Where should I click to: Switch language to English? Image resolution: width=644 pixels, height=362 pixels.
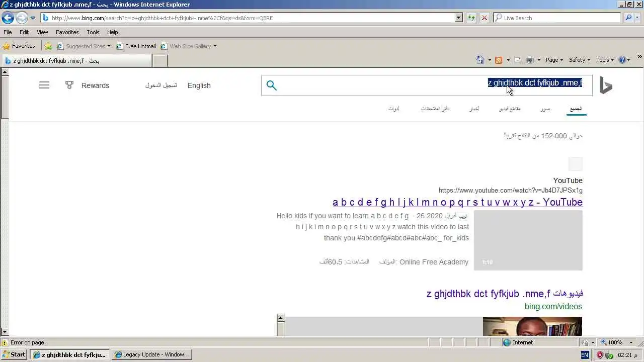point(199,85)
